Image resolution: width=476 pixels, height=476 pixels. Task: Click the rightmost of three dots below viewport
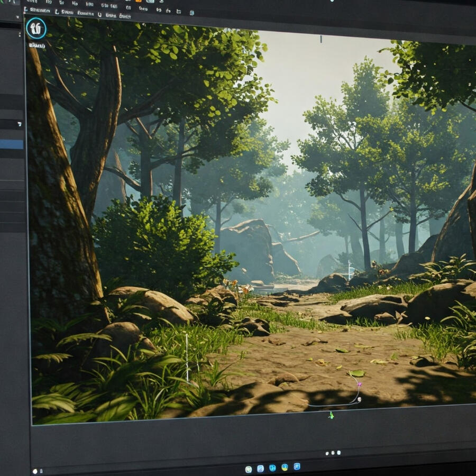click(x=339, y=453)
